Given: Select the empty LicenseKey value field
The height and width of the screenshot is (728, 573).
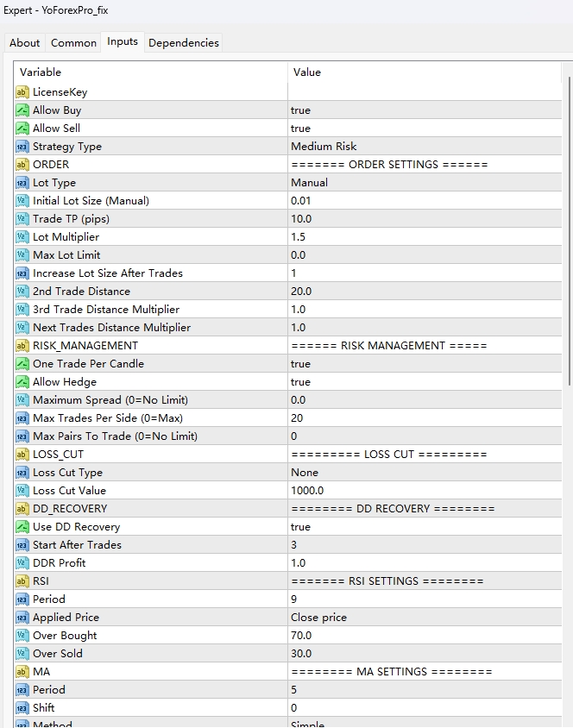Looking at the screenshot, I should (425, 92).
